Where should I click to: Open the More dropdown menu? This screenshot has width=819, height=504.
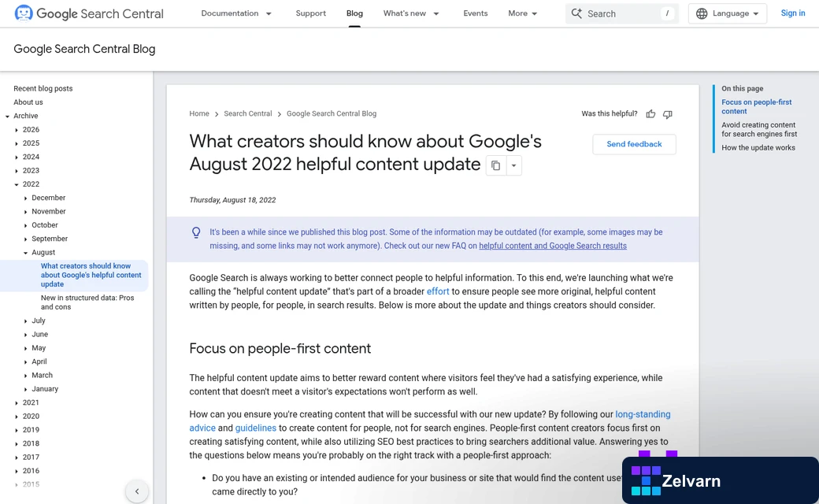coord(522,13)
